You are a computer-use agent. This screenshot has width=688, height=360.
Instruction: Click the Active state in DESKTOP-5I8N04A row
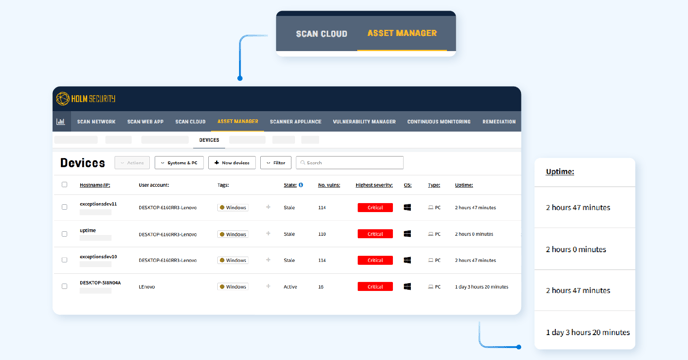coord(290,287)
